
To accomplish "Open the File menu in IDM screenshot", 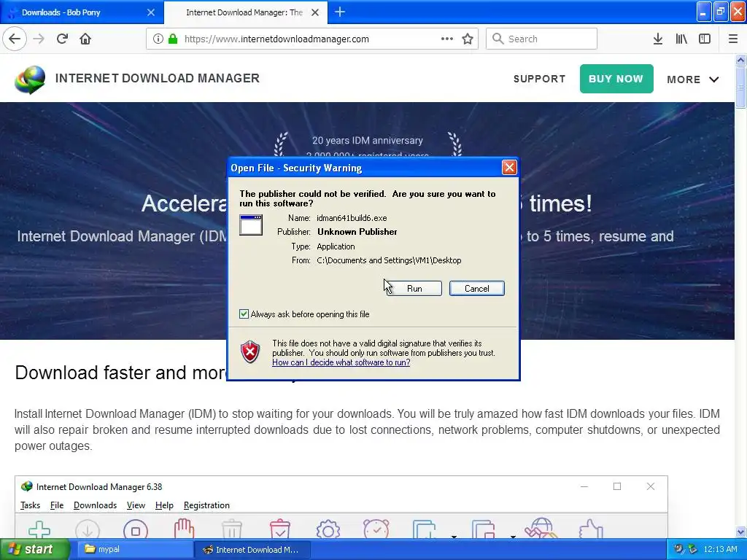I will [57, 505].
